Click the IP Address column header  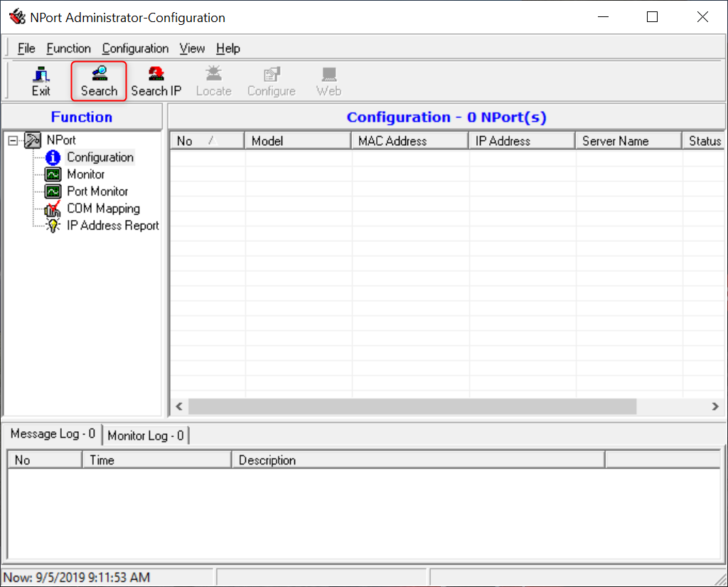pyautogui.click(x=521, y=141)
